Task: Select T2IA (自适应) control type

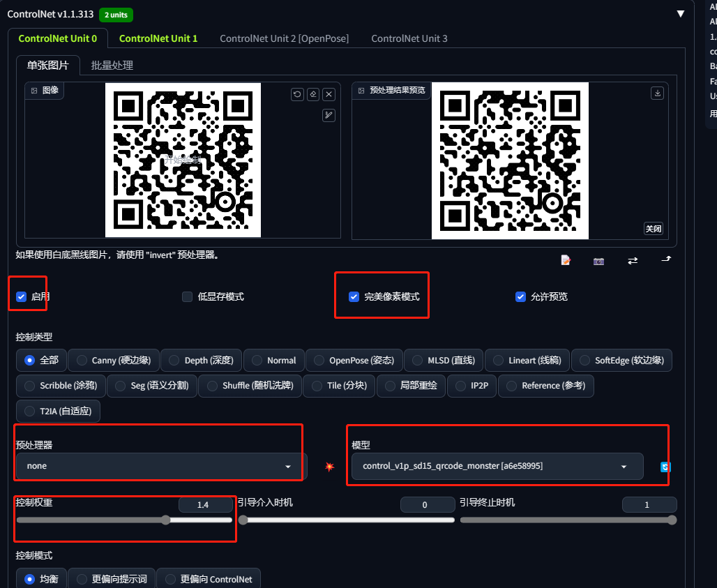Action: point(58,411)
